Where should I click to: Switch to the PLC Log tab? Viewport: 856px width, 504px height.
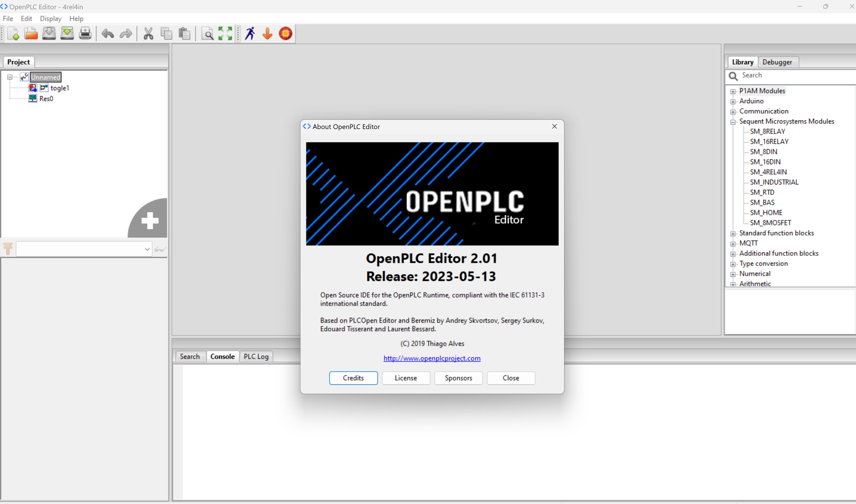tap(256, 356)
